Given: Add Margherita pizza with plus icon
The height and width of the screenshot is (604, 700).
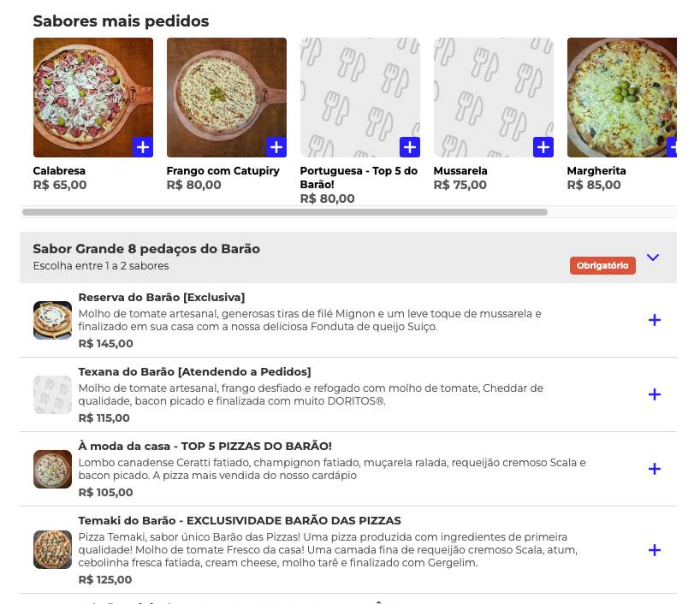Looking at the screenshot, I should [676, 146].
